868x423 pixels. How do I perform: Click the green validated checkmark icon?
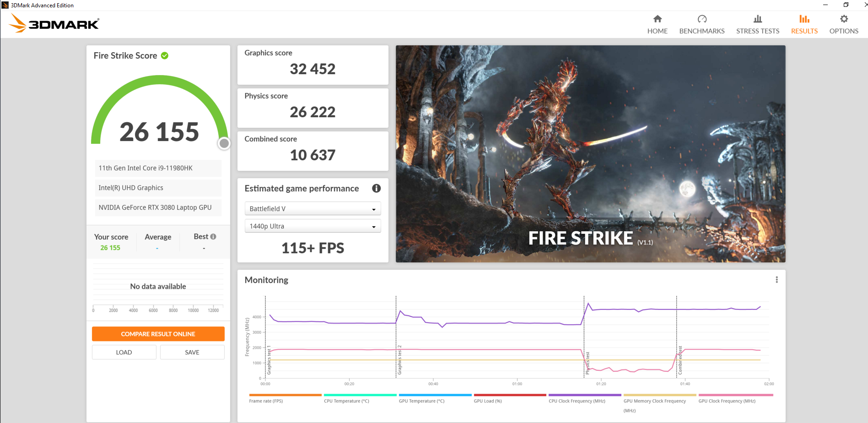165,55
